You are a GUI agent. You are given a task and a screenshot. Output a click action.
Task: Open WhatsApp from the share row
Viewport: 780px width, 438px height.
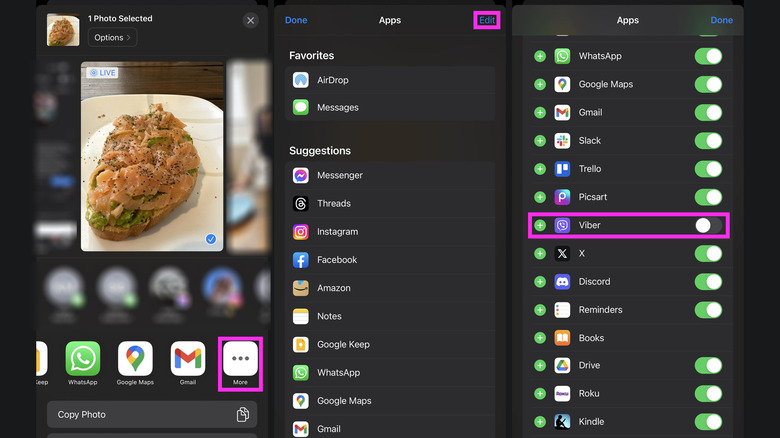pyautogui.click(x=83, y=358)
